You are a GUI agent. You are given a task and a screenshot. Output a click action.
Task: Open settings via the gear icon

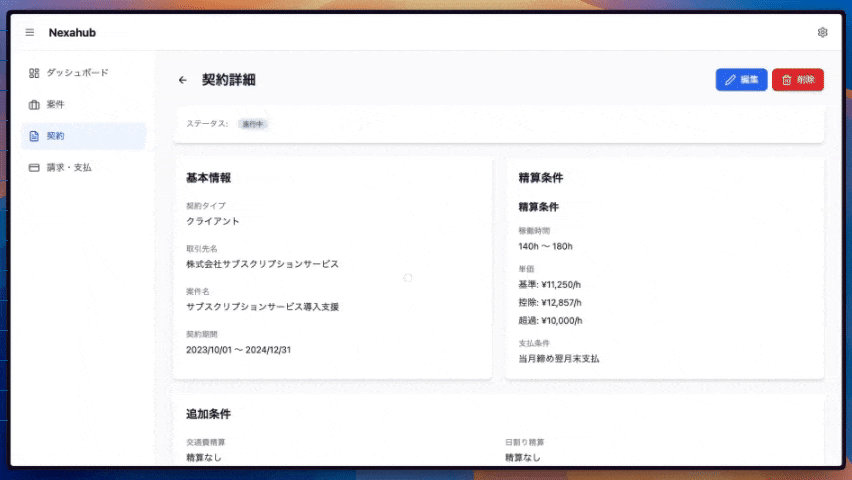click(x=822, y=33)
